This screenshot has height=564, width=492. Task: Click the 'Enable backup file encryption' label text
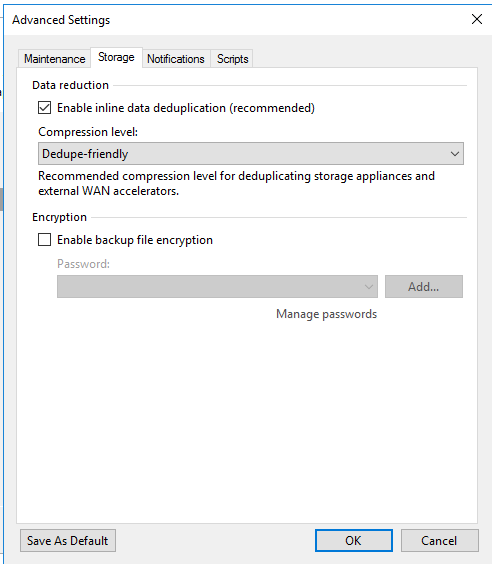[x=135, y=240]
